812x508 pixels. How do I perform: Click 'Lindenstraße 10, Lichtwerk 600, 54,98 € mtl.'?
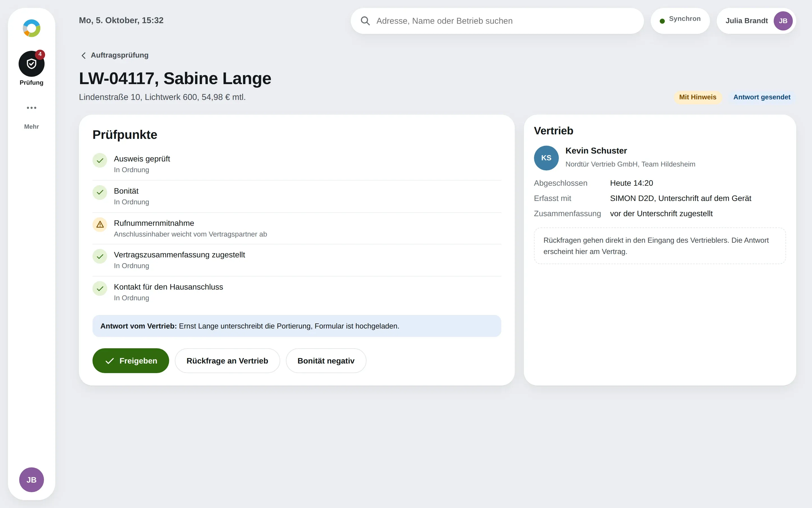point(162,97)
